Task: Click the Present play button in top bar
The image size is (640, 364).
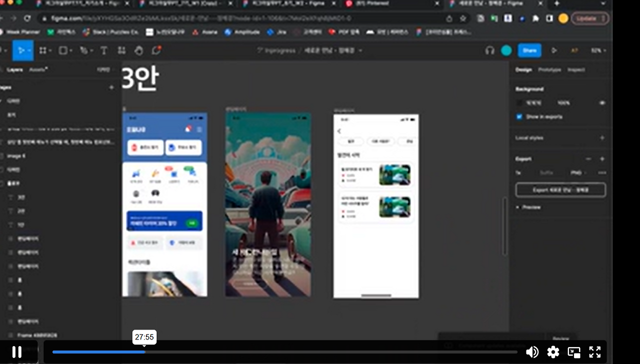Action: tap(555, 50)
